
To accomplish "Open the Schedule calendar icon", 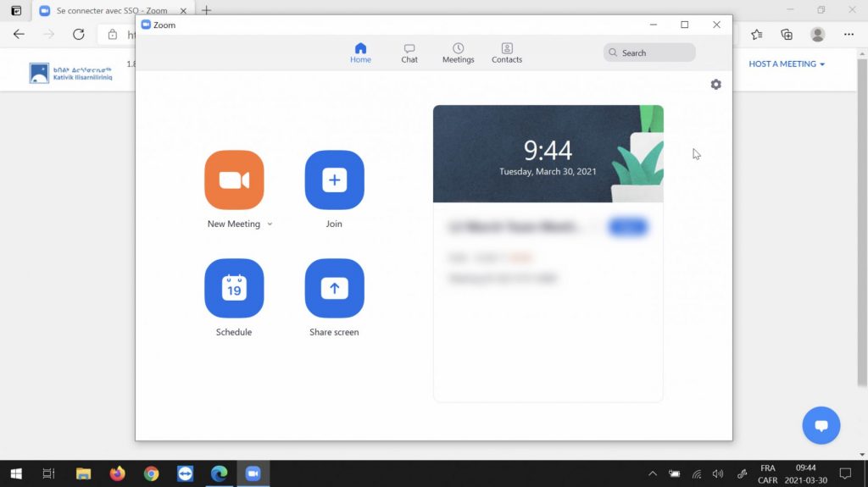I will 234,288.
